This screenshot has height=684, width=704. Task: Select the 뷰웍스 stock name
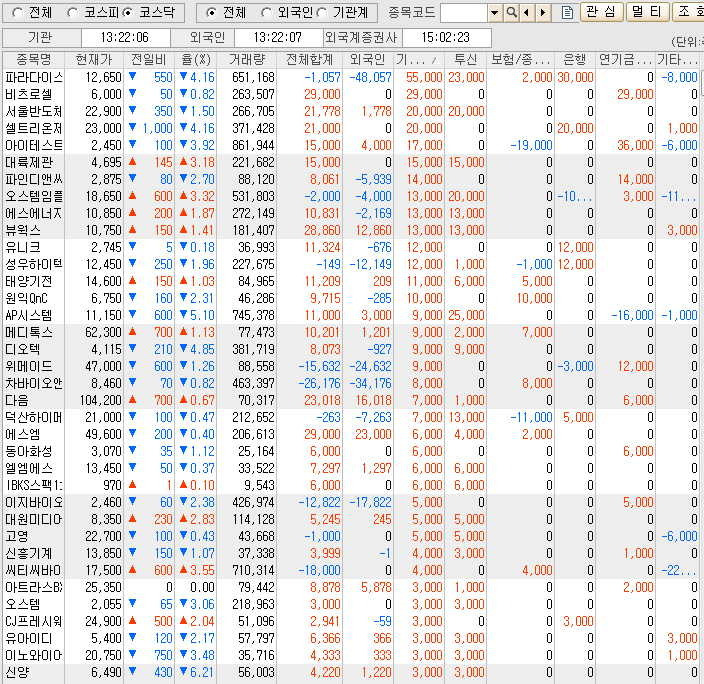tap(23, 230)
